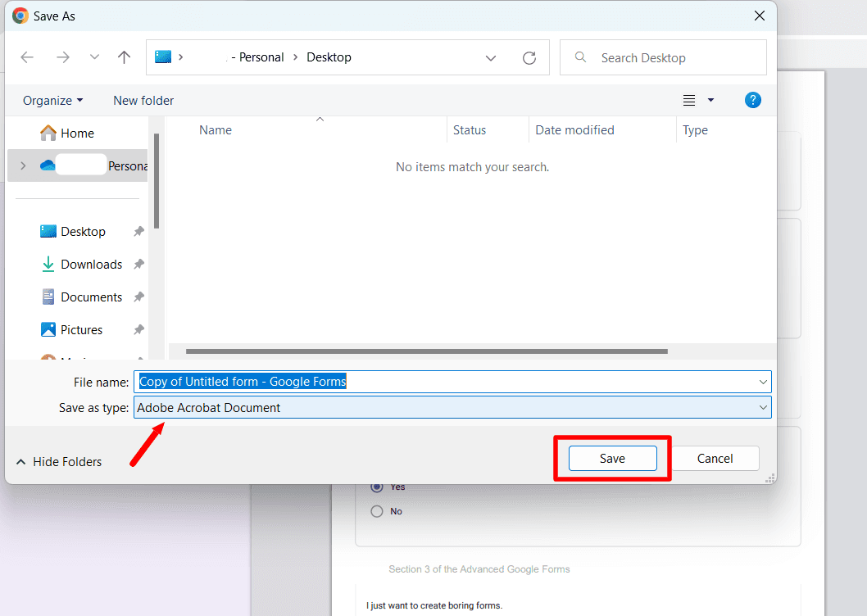Image resolution: width=867 pixels, height=616 pixels.
Task: Click the Forward navigation arrow
Action: [63, 57]
